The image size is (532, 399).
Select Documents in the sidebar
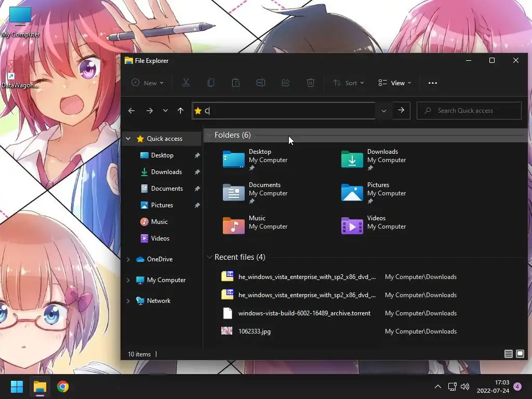tap(167, 188)
